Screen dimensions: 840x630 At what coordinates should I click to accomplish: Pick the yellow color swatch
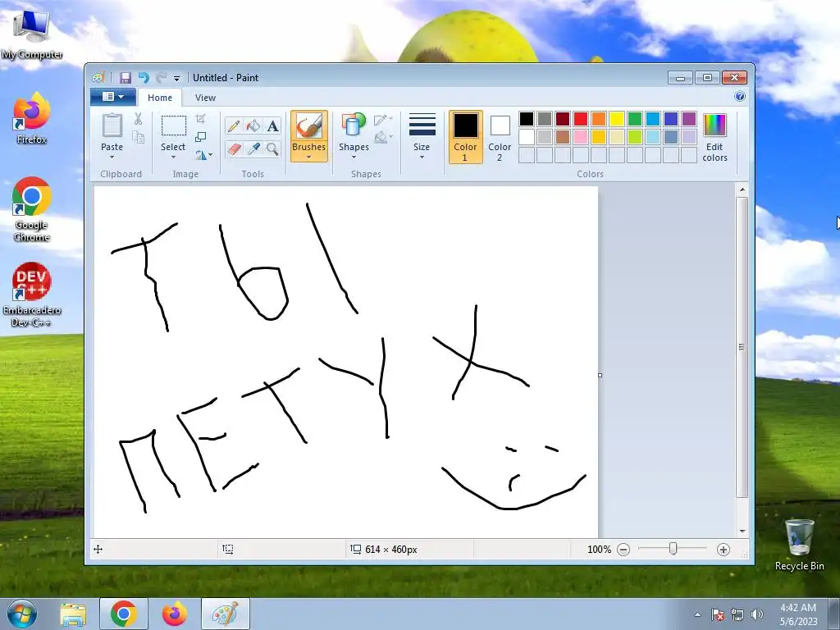(x=617, y=119)
